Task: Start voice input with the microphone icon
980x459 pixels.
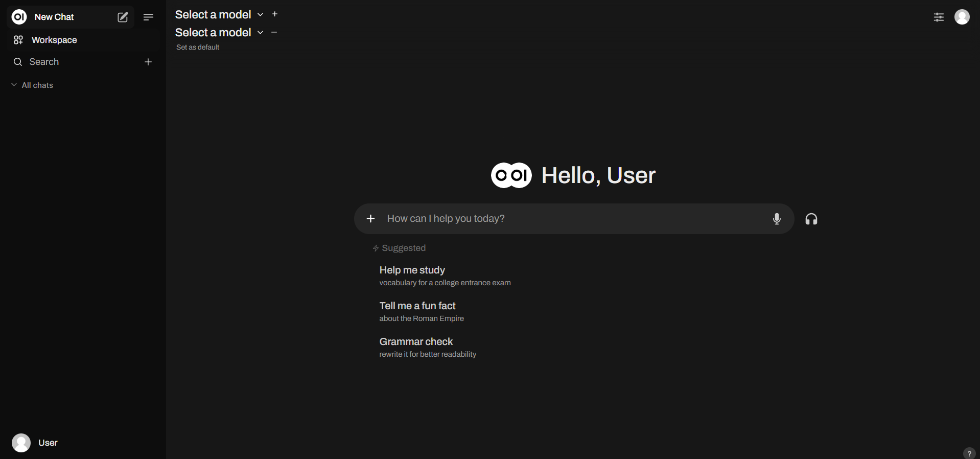Action: (777, 219)
